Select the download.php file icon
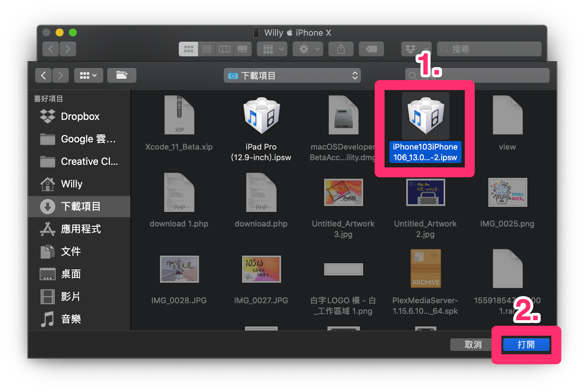The height and width of the screenshot is (392, 584). 261,192
